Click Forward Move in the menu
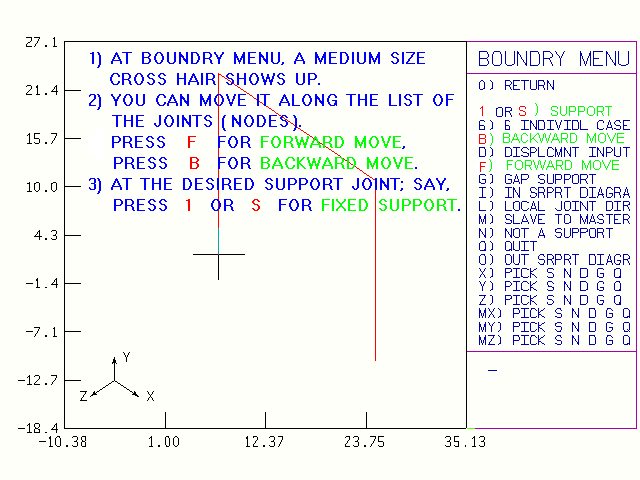 (549, 165)
